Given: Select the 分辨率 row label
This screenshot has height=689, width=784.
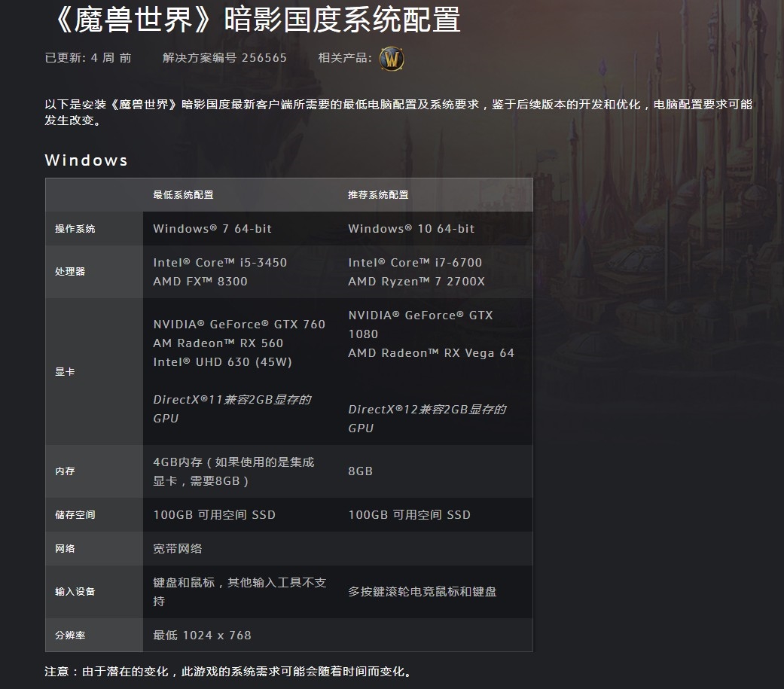Looking at the screenshot, I should (70, 636).
